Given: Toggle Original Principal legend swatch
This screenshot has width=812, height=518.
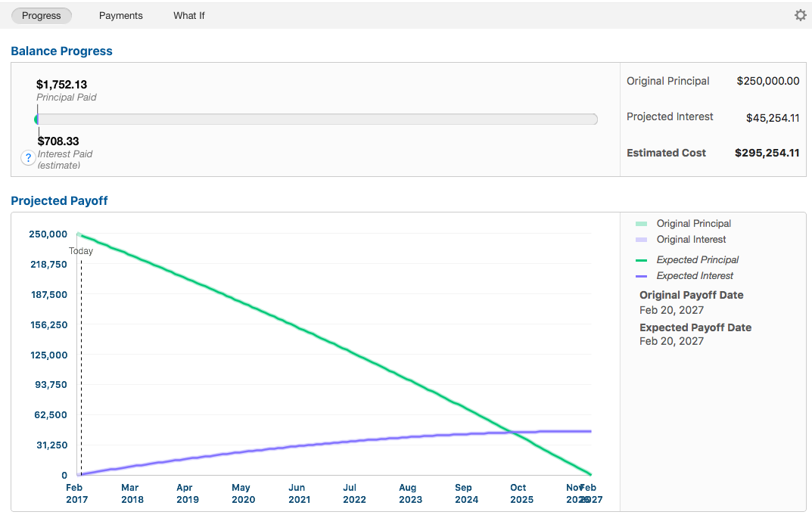Looking at the screenshot, I should click(x=641, y=224).
